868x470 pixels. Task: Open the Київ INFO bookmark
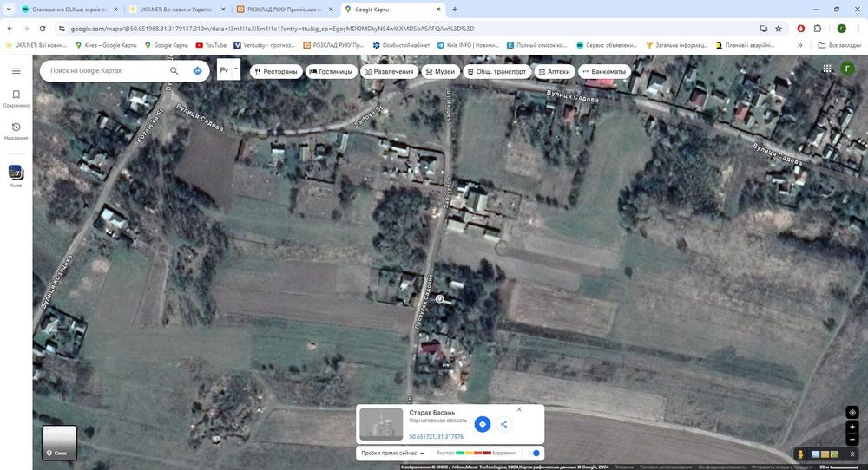pos(469,45)
